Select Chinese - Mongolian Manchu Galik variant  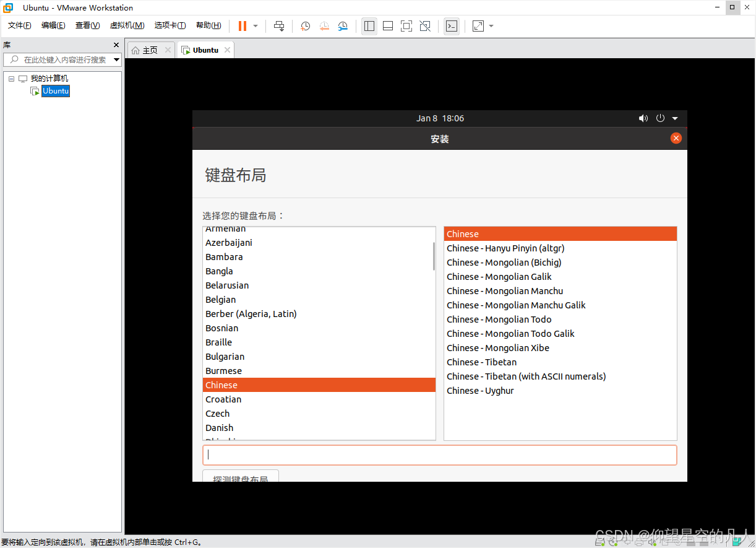click(x=561, y=305)
